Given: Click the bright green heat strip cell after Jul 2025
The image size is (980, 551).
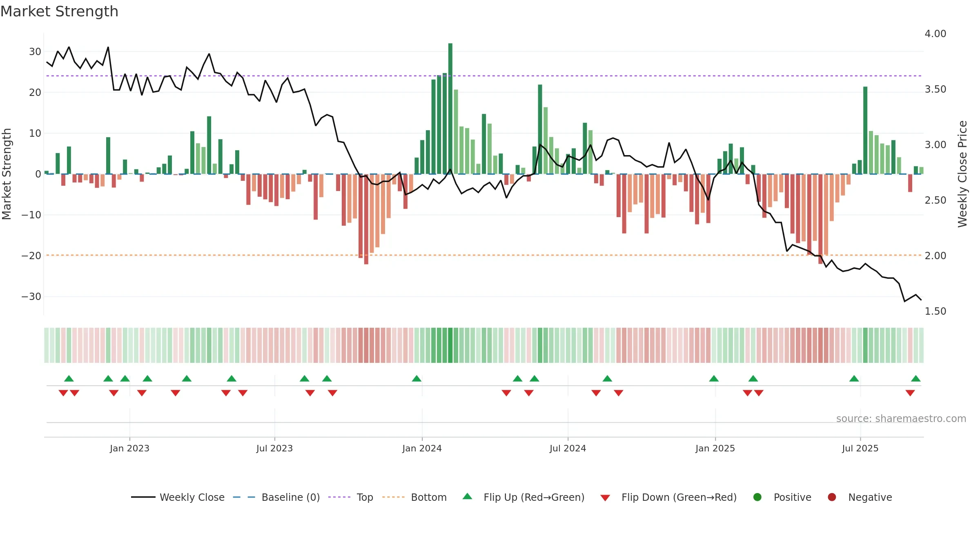Looking at the screenshot, I should pyautogui.click(x=865, y=345).
